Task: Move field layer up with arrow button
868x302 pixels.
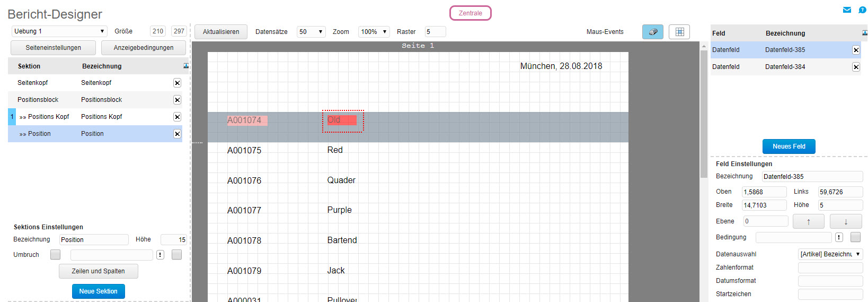Action: point(809,221)
